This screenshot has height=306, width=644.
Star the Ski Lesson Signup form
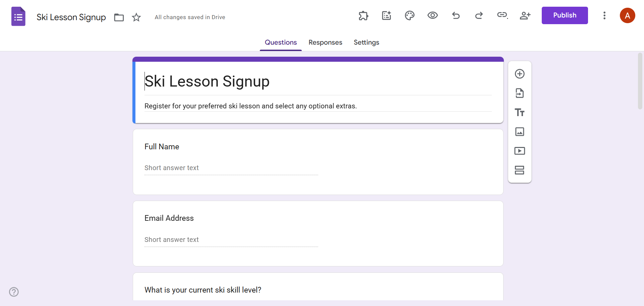pos(136,17)
